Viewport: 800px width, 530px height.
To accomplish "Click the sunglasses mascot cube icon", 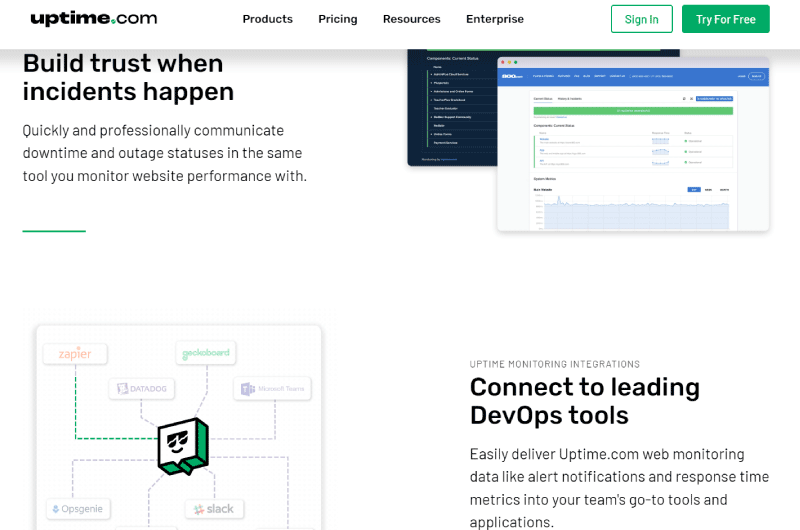I will [x=183, y=446].
